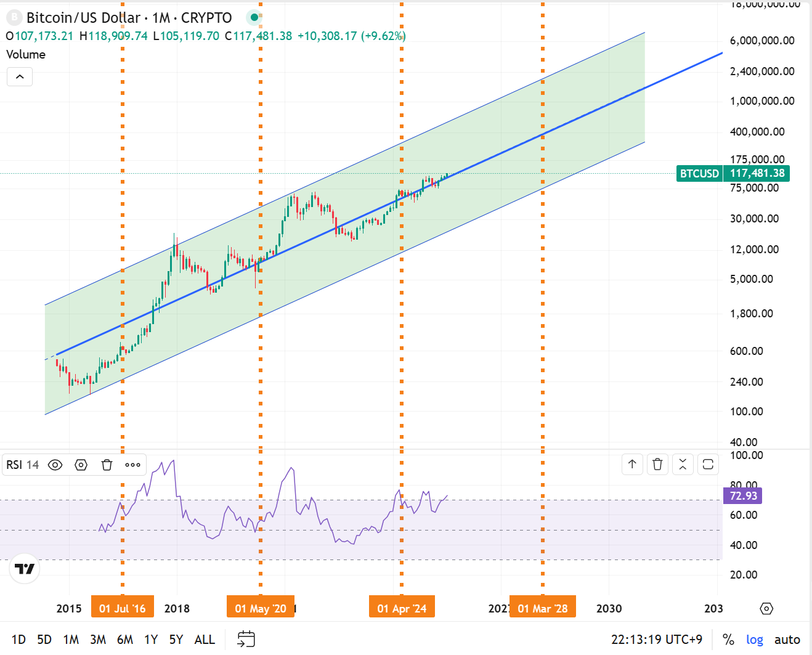Open timezone menu 22:13:19 UTC+9

(657, 640)
